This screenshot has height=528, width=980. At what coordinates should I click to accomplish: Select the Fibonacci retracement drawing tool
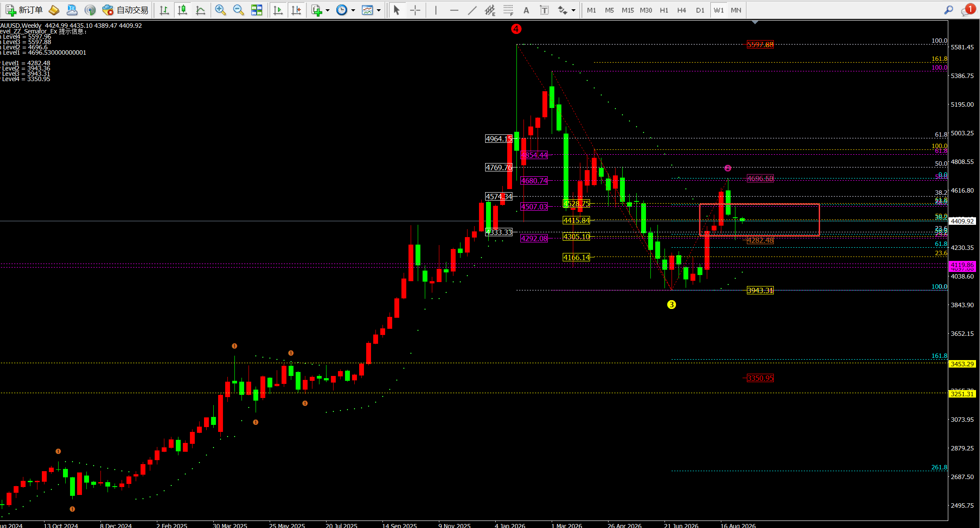point(508,10)
